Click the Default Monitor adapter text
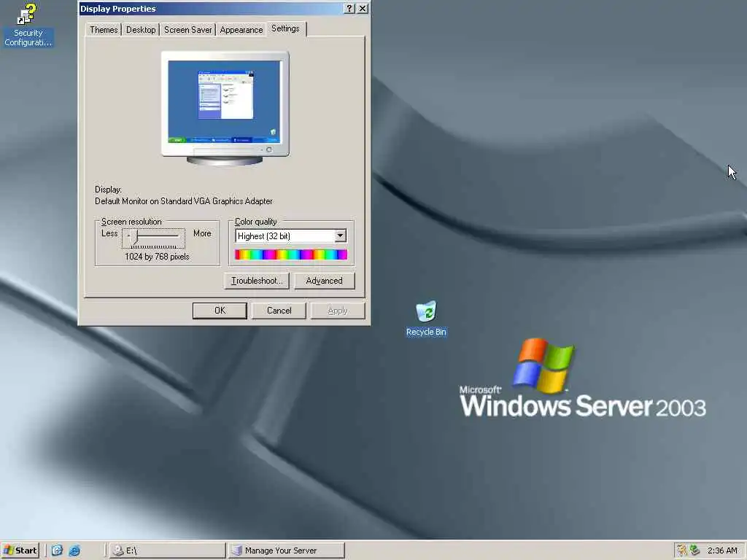This screenshot has height=560, width=747. coord(184,201)
